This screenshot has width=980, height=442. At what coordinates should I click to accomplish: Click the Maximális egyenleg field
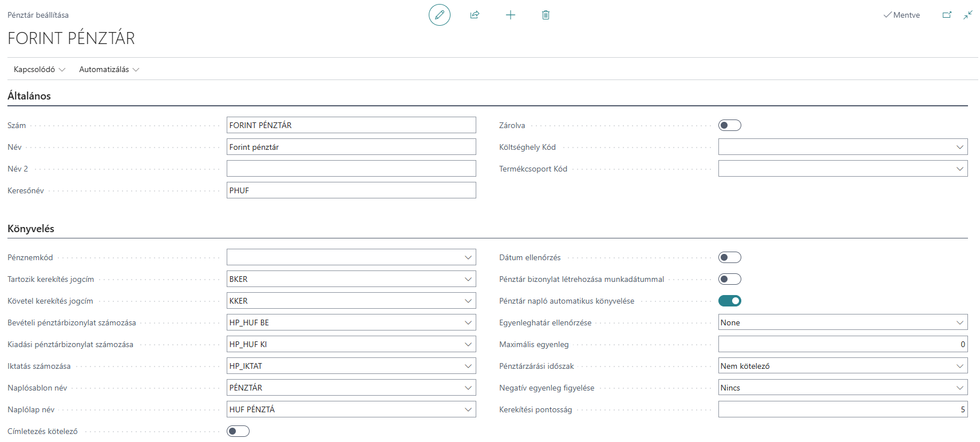tap(843, 344)
